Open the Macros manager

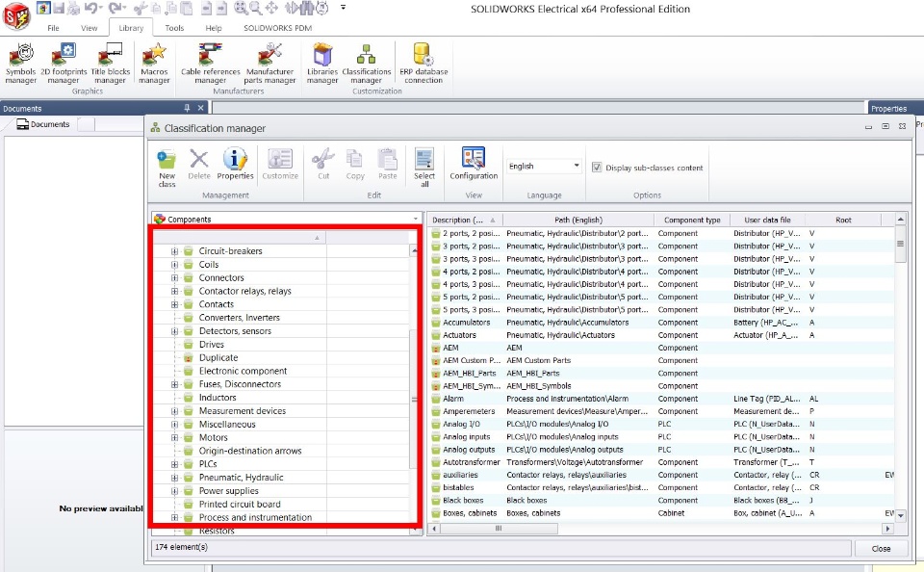coord(154,64)
